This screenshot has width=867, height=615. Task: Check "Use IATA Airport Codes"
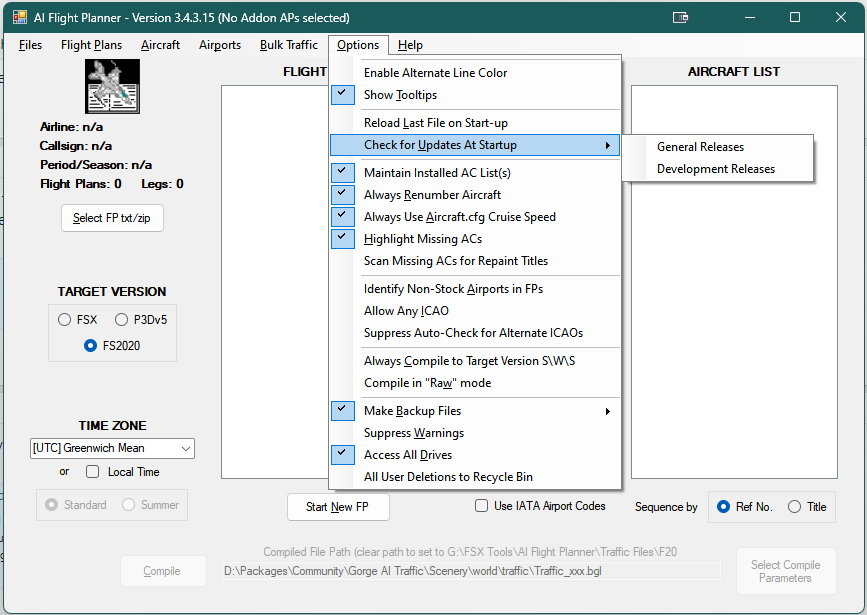click(x=481, y=506)
